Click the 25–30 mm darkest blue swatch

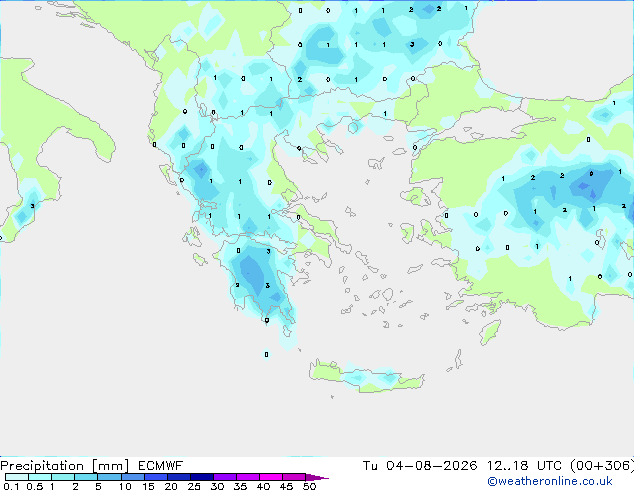(201, 477)
